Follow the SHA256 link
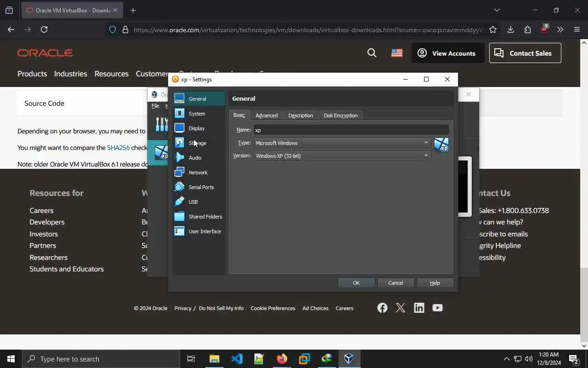The width and height of the screenshot is (588, 368). tap(119, 148)
